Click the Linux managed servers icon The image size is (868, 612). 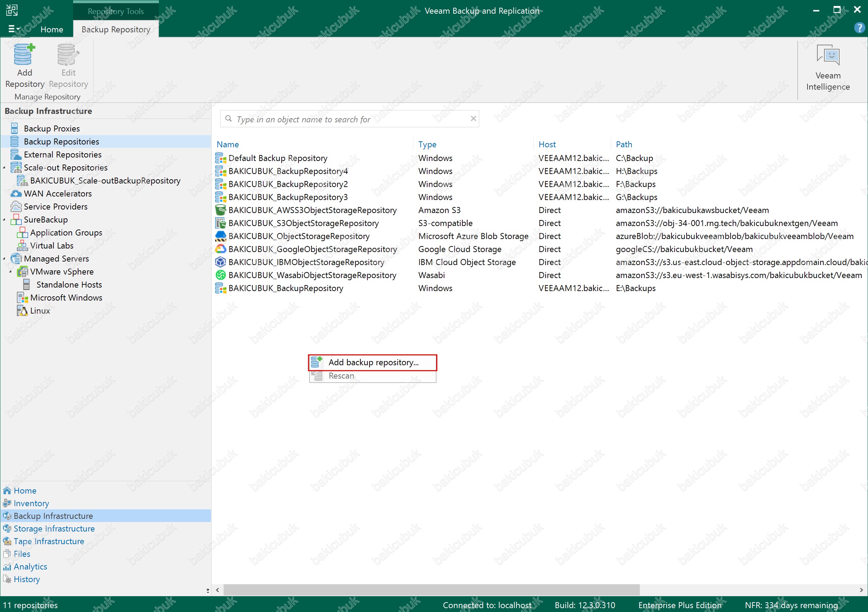pyautogui.click(x=22, y=311)
